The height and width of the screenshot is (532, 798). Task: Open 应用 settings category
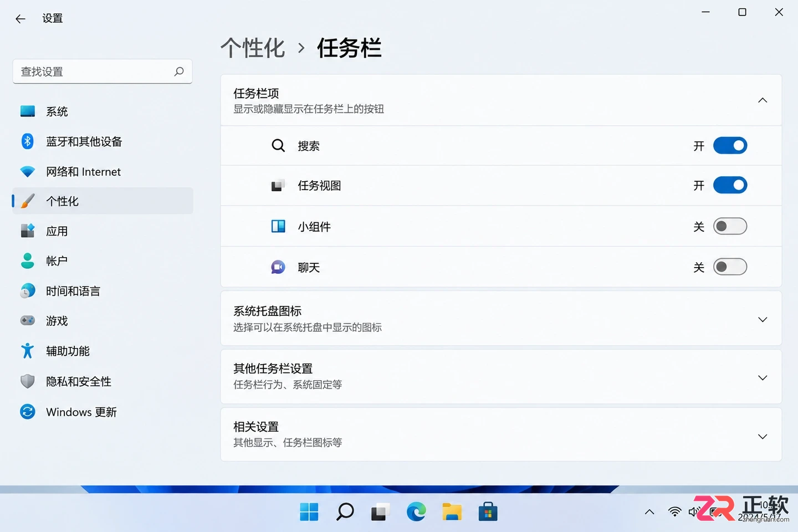pyautogui.click(x=103, y=231)
